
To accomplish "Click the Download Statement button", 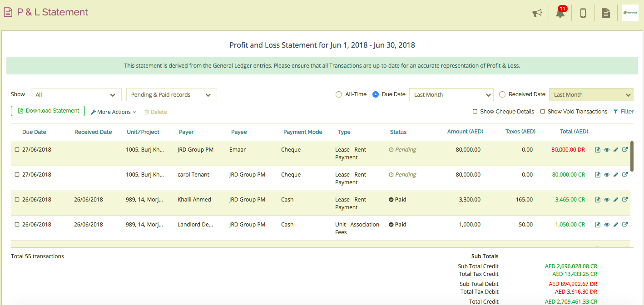I will pos(48,110).
